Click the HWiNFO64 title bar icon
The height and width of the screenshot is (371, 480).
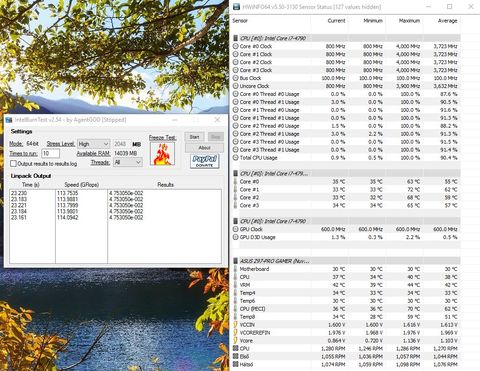[236, 7]
